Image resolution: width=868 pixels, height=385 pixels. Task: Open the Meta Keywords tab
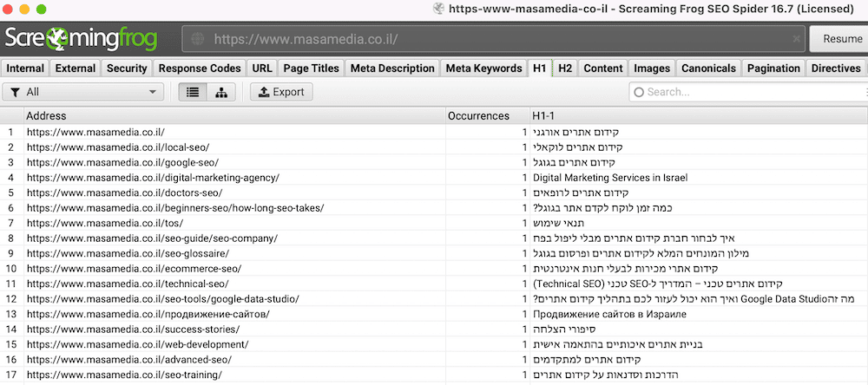pyautogui.click(x=483, y=68)
